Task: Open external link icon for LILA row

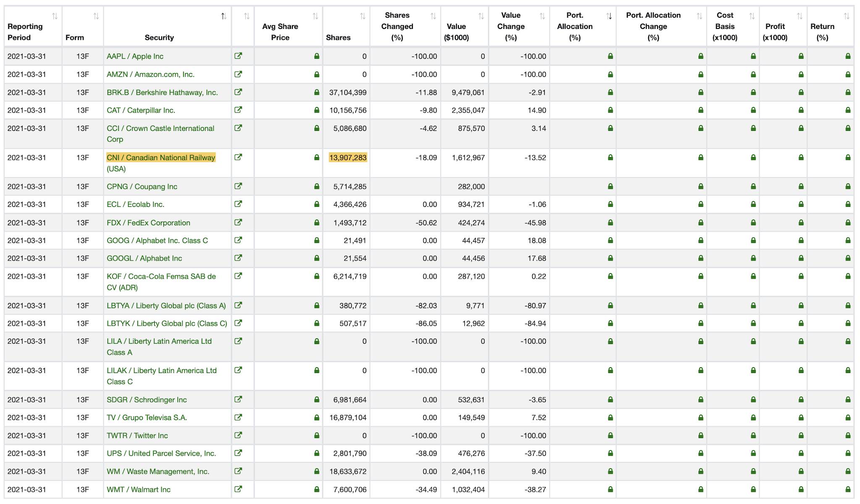Action: (238, 341)
